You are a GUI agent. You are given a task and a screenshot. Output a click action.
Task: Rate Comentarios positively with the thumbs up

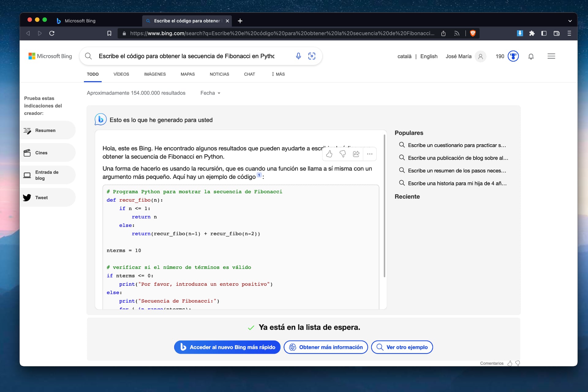[510, 363]
